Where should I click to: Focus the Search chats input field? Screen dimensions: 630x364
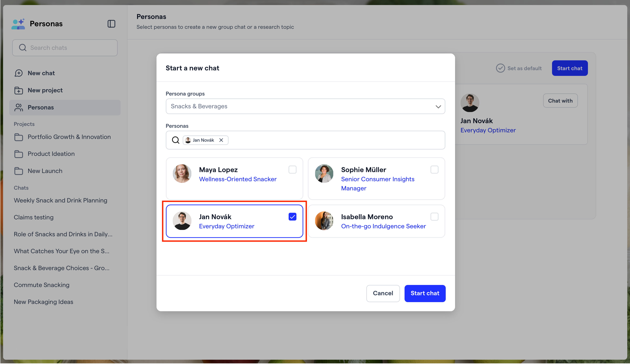[x=65, y=48]
